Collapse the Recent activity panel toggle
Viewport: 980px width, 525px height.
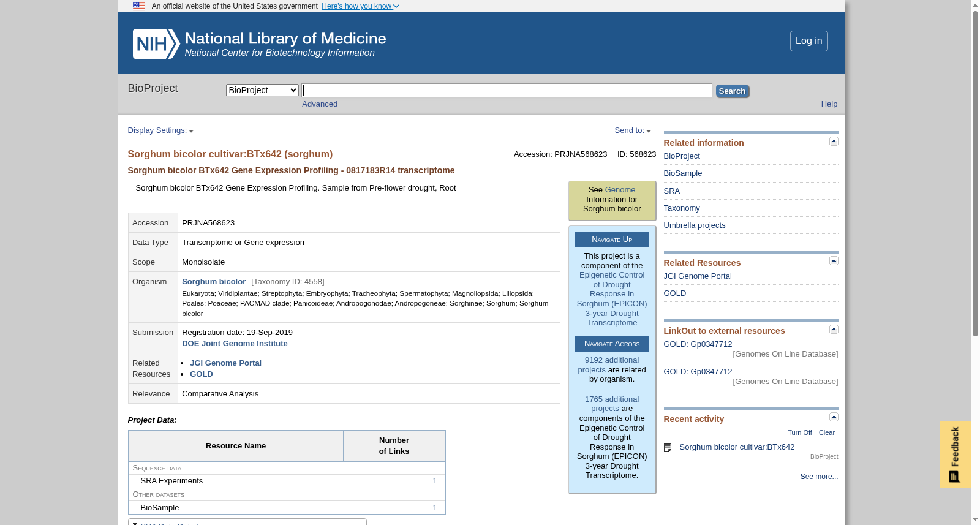834,417
